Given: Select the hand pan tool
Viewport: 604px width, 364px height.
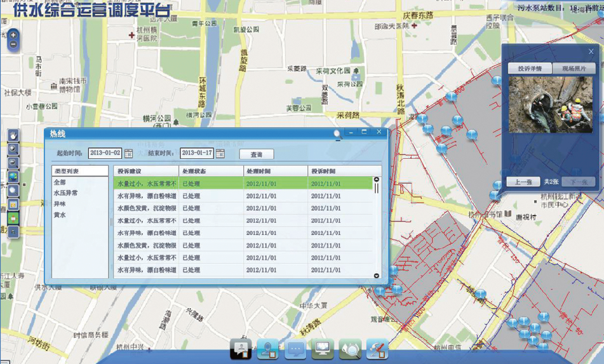Looking at the screenshot, I should click(13, 135).
